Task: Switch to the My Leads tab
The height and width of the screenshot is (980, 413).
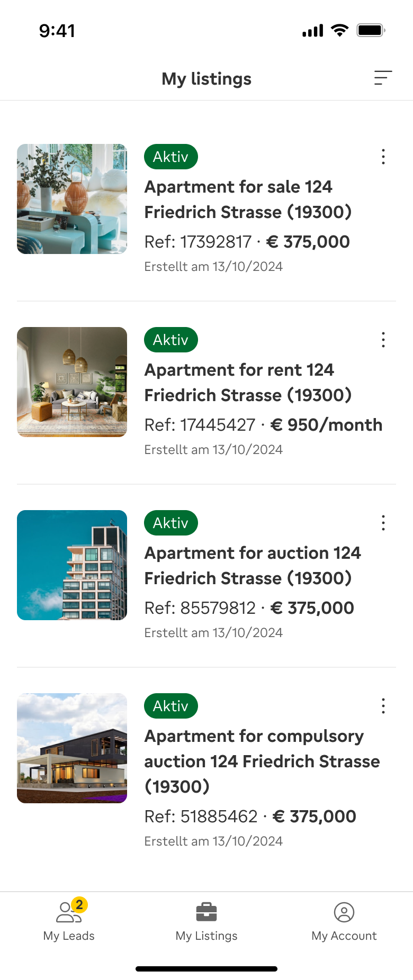Action: [x=69, y=922]
